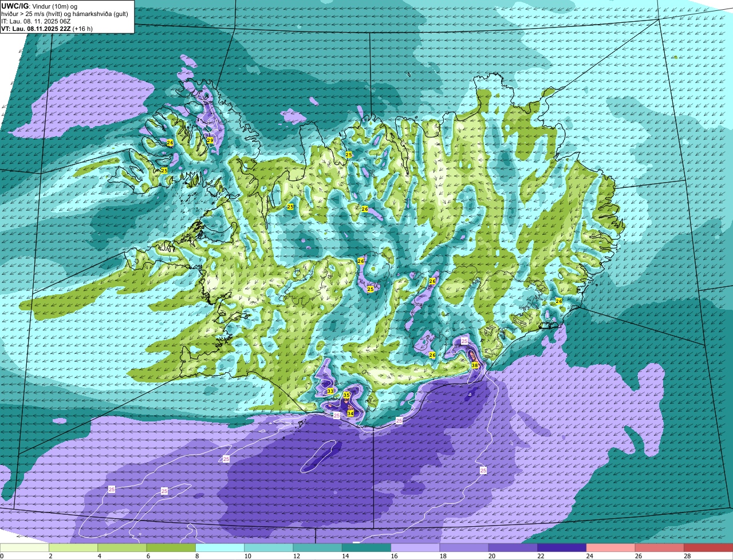
Task: Select the yellow '33' gust label
Action: 330,391
